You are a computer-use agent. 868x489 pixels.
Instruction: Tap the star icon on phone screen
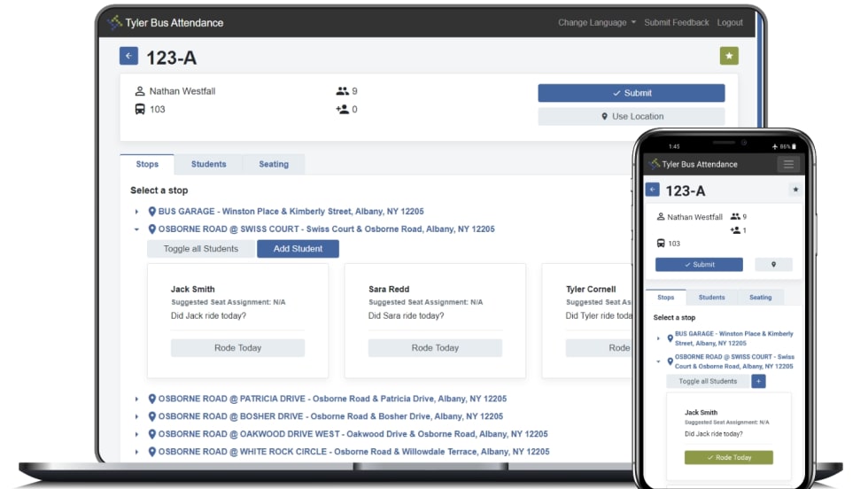794,190
